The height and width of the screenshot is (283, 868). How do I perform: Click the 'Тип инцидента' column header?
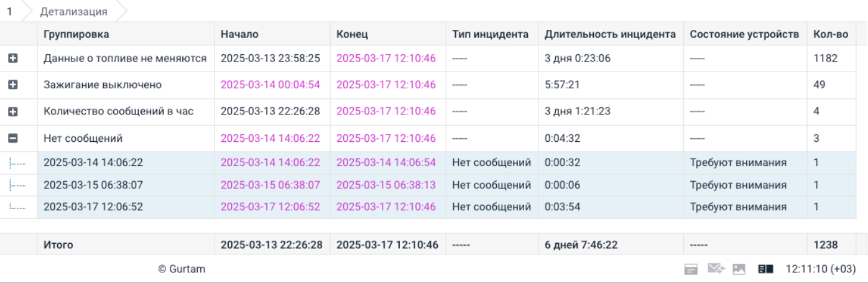(490, 34)
